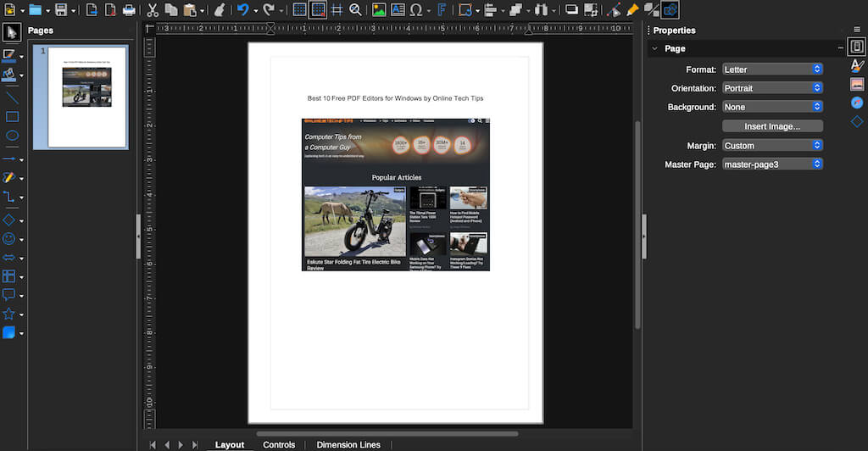Open the Orientation dropdown showing Portrait
The image size is (868, 451).
pyautogui.click(x=772, y=88)
